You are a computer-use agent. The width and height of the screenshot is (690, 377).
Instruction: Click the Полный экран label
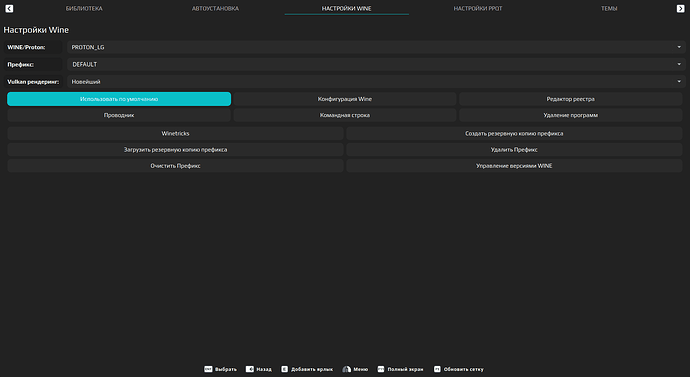click(x=405, y=369)
